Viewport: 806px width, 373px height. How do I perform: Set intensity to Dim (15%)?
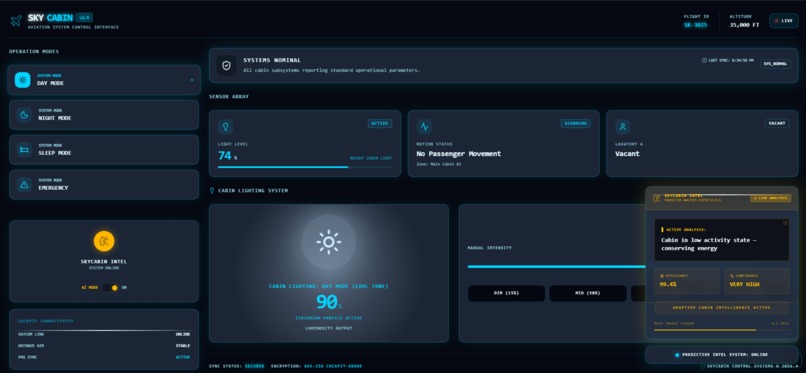pos(506,293)
